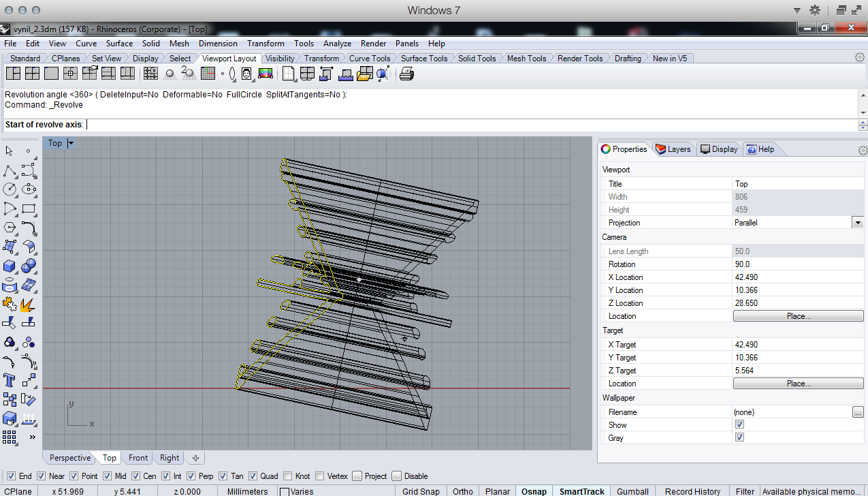Screen dimensions: 868x496
Task: Click the Background bitmap face icon
Action: [x=246, y=74]
